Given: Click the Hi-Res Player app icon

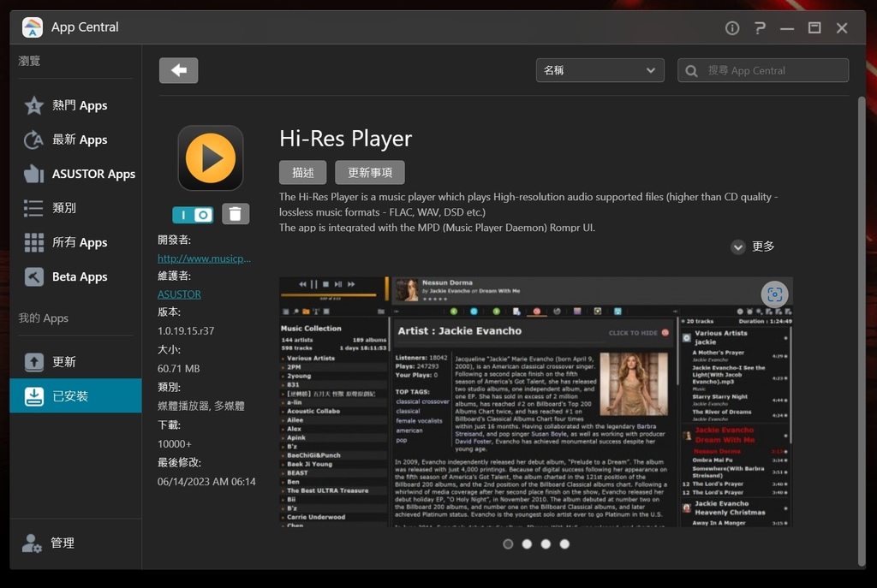Looking at the screenshot, I should click(211, 157).
